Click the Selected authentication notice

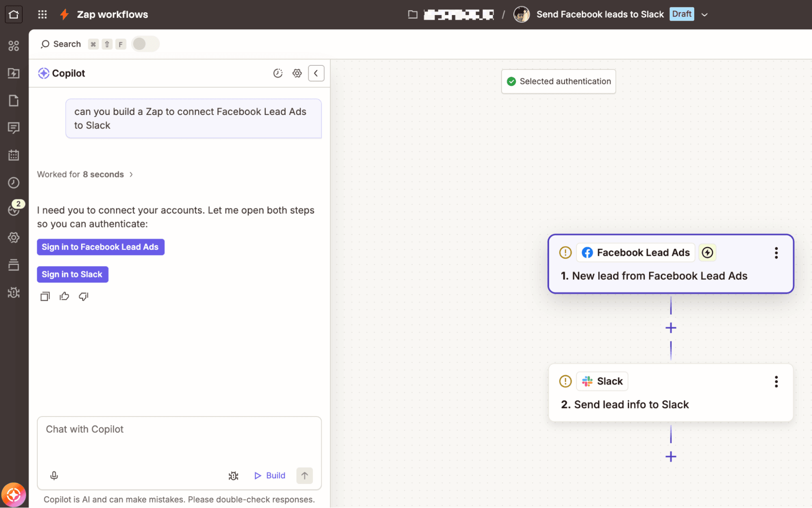click(559, 81)
